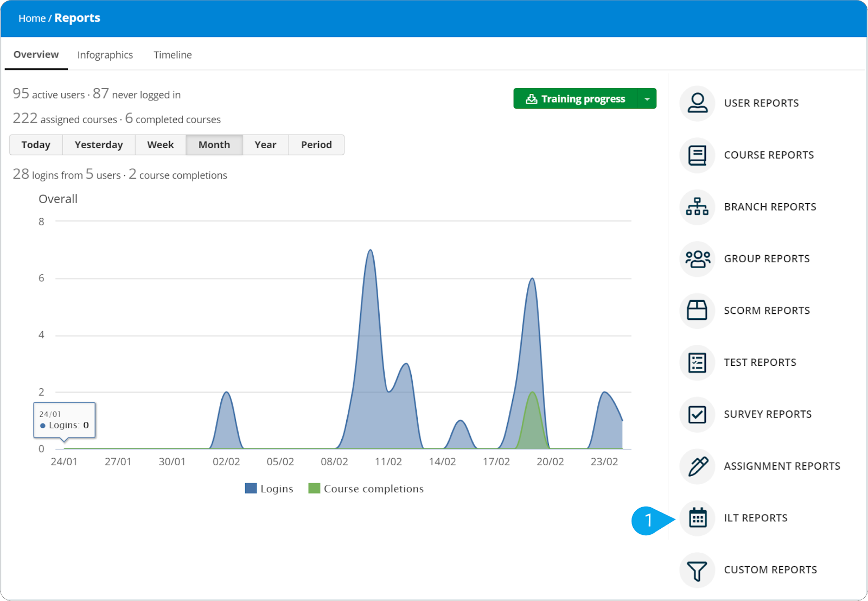Click the Reports breadcrumb title
The width and height of the screenshot is (868, 601).
pyautogui.click(x=77, y=18)
